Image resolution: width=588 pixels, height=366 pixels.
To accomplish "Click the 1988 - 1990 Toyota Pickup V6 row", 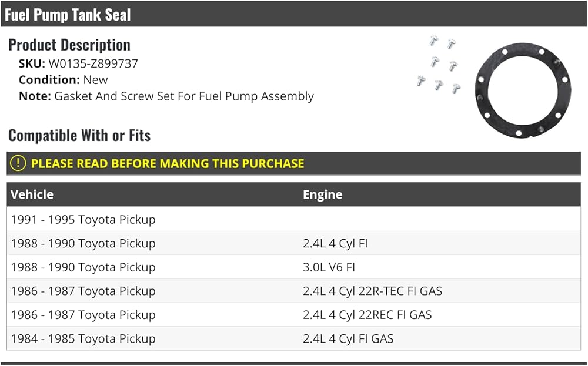I will (x=83, y=267).
